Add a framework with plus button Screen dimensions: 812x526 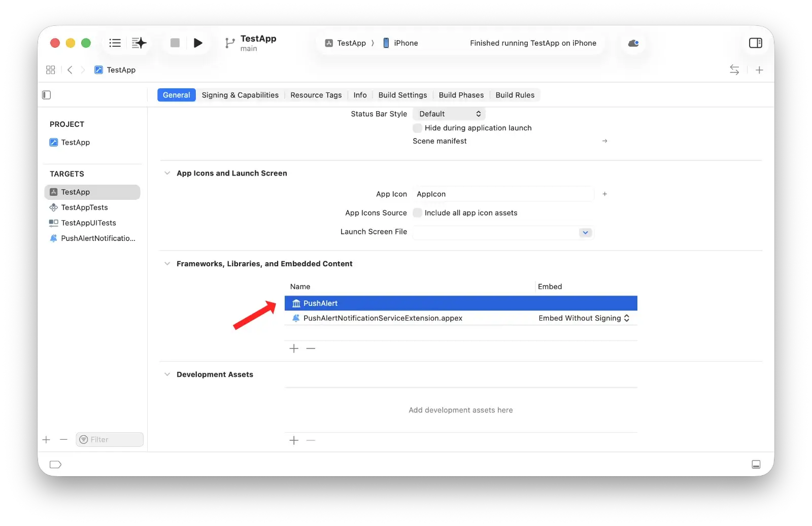(x=294, y=348)
